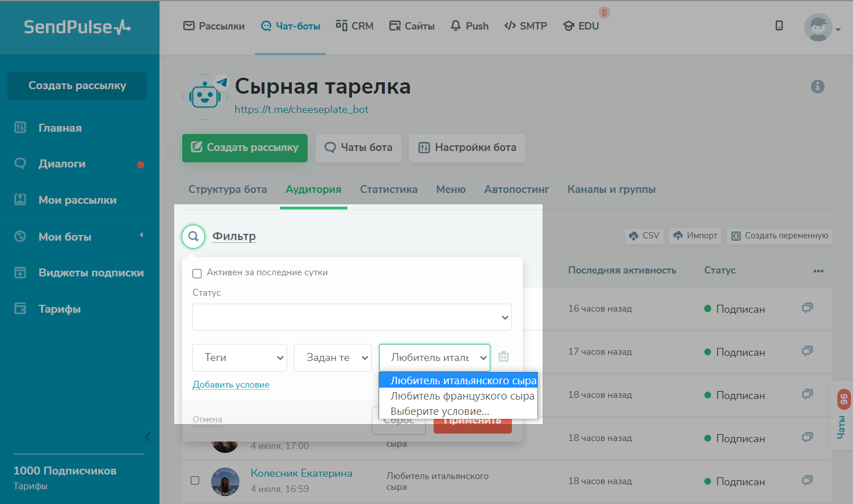This screenshot has height=504, width=853.
Task: Open the Колесник Екатерина subscriber link
Action: [301, 473]
